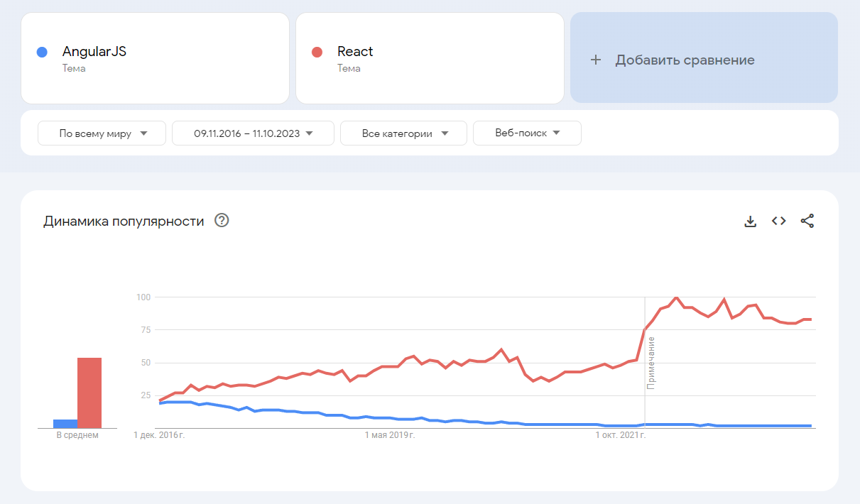Open the Веб-поиск search type dropdown
860x504 pixels.
527,133
